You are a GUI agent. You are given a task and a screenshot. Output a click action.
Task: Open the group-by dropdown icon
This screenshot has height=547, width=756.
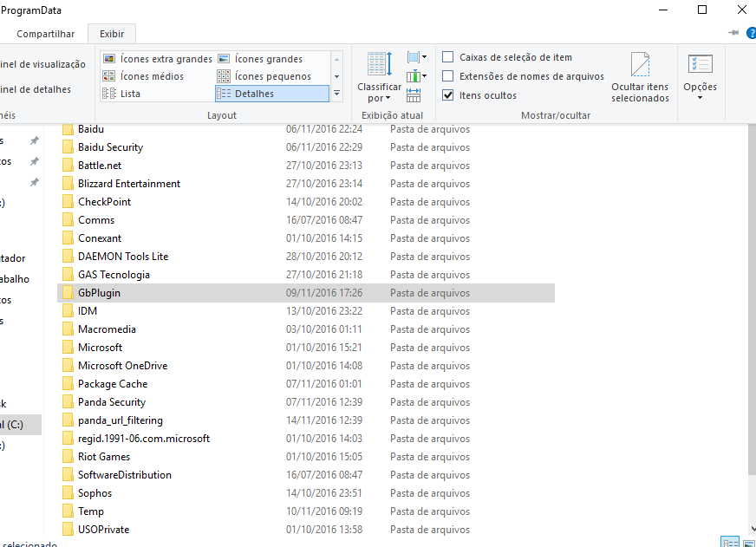pos(416,57)
